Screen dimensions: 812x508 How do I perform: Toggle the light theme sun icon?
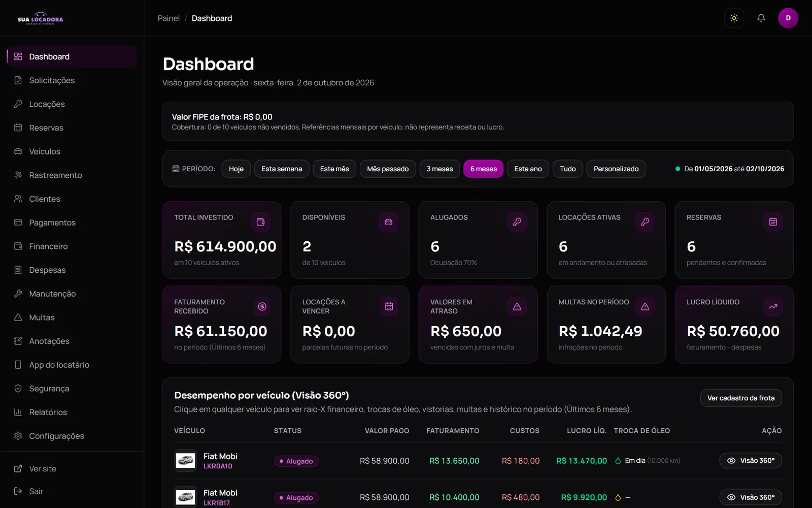pyautogui.click(x=734, y=18)
